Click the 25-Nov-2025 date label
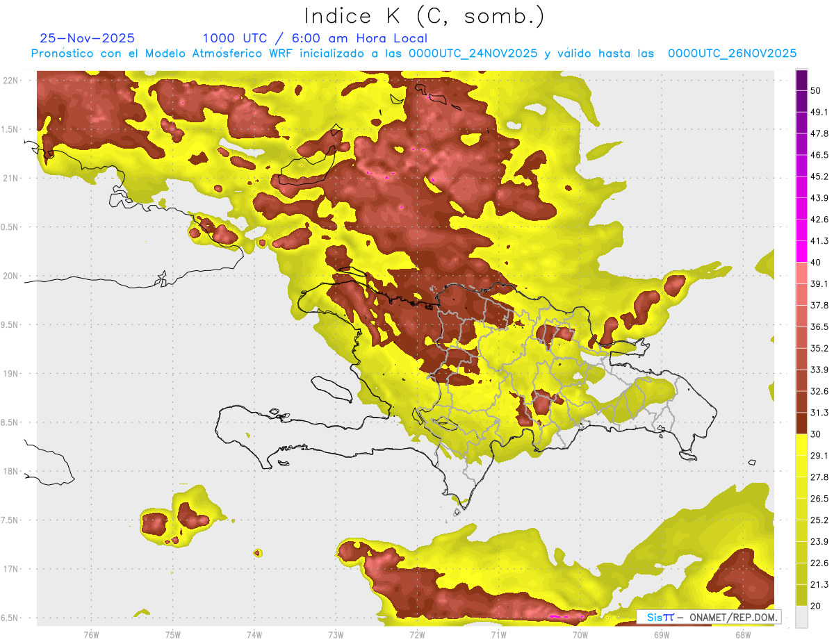This screenshot has width=834, height=644. (x=88, y=38)
